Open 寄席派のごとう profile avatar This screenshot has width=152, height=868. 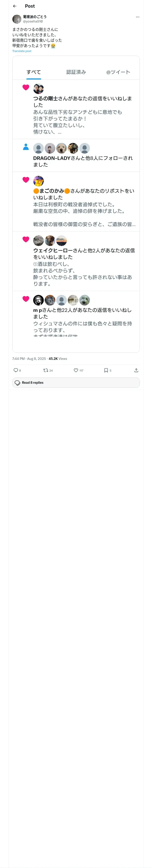[x=17, y=19]
